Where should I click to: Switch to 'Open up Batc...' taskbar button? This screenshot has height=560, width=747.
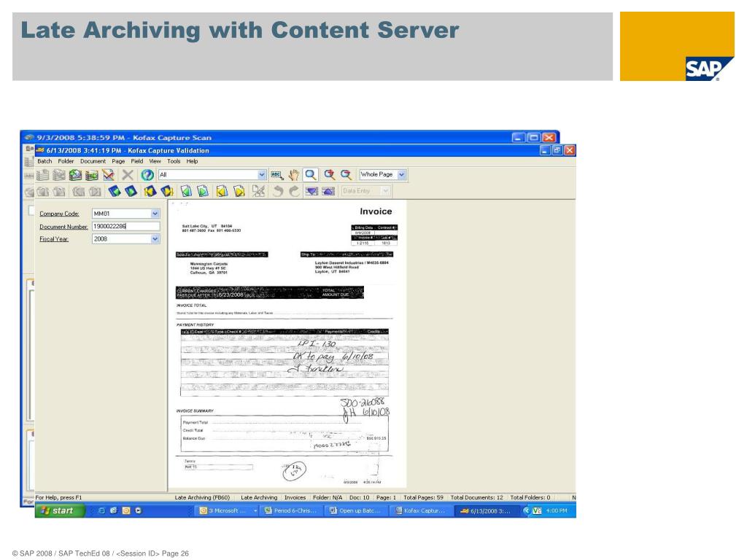tap(355, 510)
